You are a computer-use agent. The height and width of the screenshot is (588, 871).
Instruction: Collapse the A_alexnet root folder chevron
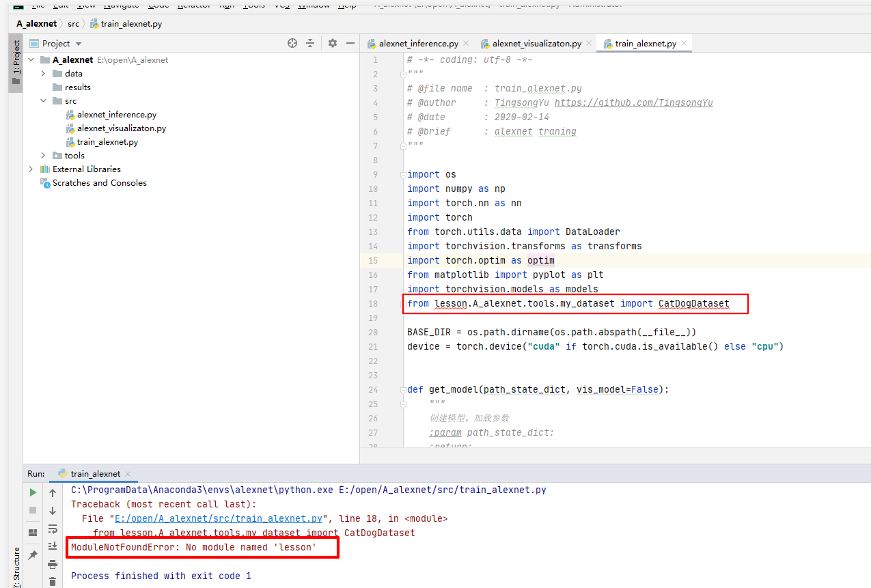pos(31,60)
